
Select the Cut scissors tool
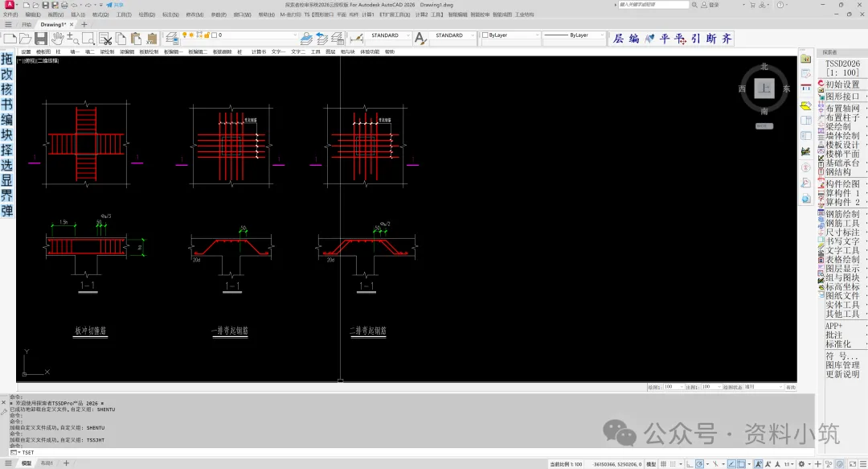point(105,39)
